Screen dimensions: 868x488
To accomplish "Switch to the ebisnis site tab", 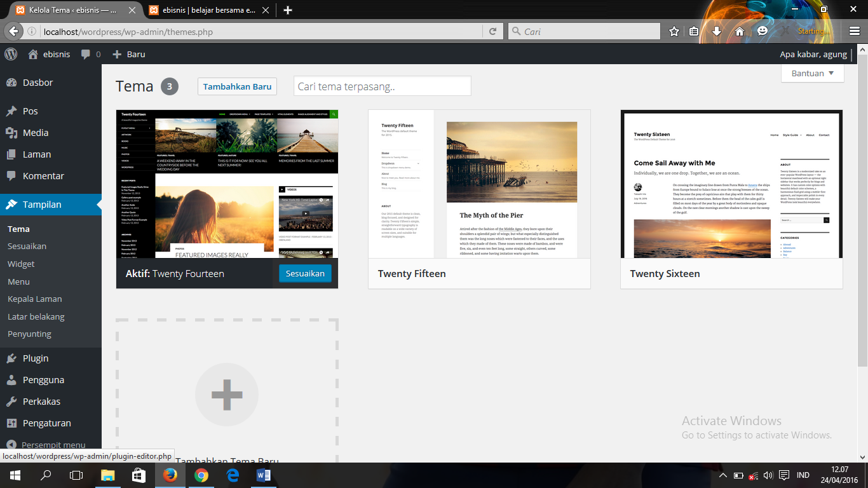I will [x=208, y=10].
